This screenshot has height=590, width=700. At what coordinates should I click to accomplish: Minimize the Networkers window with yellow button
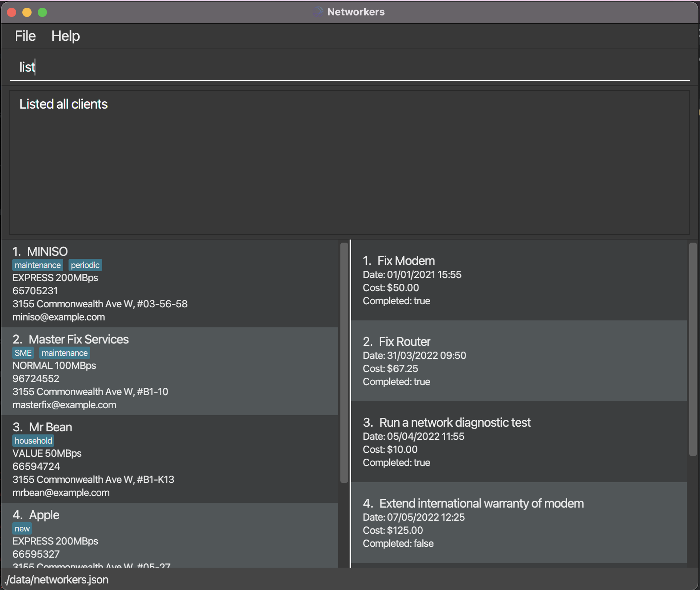click(27, 12)
